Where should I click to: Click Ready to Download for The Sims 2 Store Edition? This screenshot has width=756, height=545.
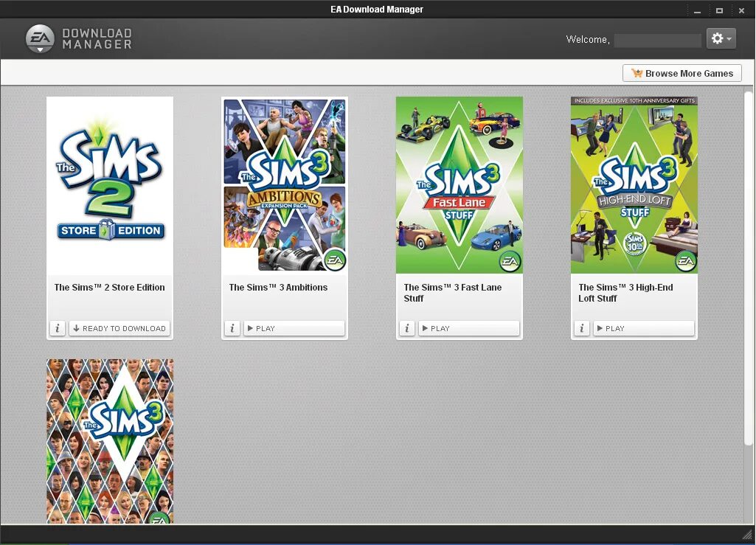pos(119,328)
